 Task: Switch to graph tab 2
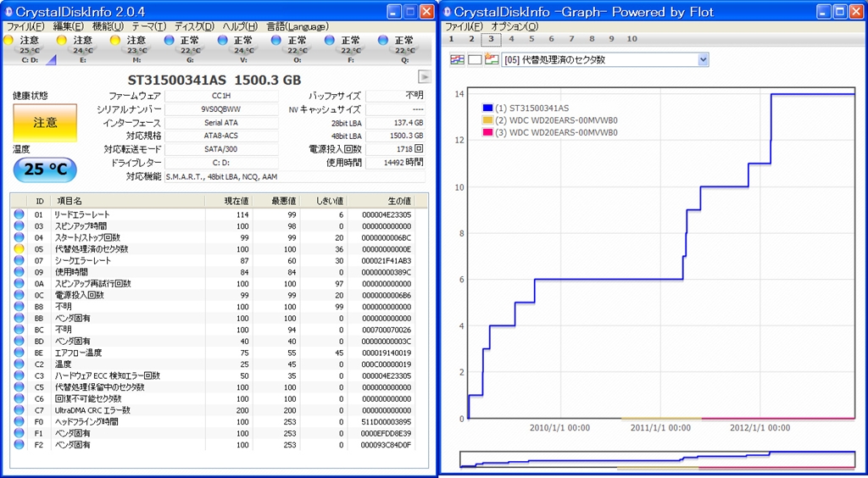[471, 39]
